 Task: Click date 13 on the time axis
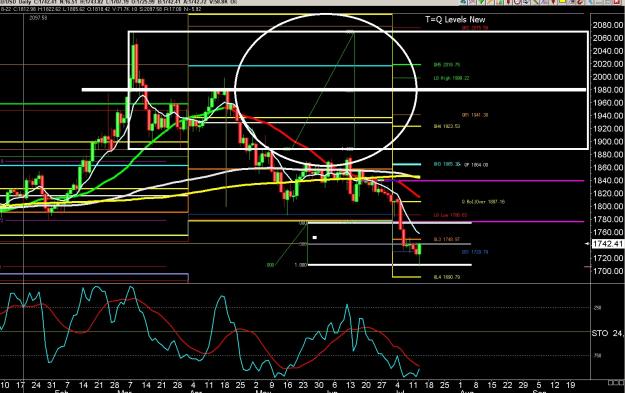[x=350, y=385]
